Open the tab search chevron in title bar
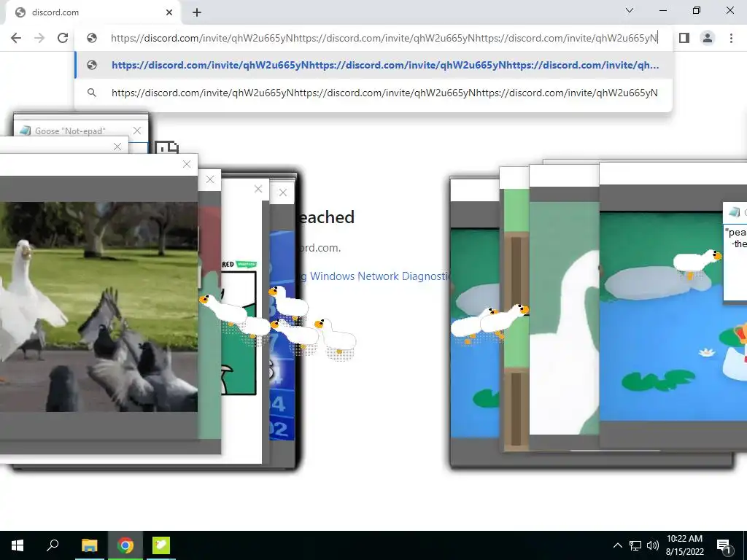The height and width of the screenshot is (560, 747). click(x=630, y=10)
